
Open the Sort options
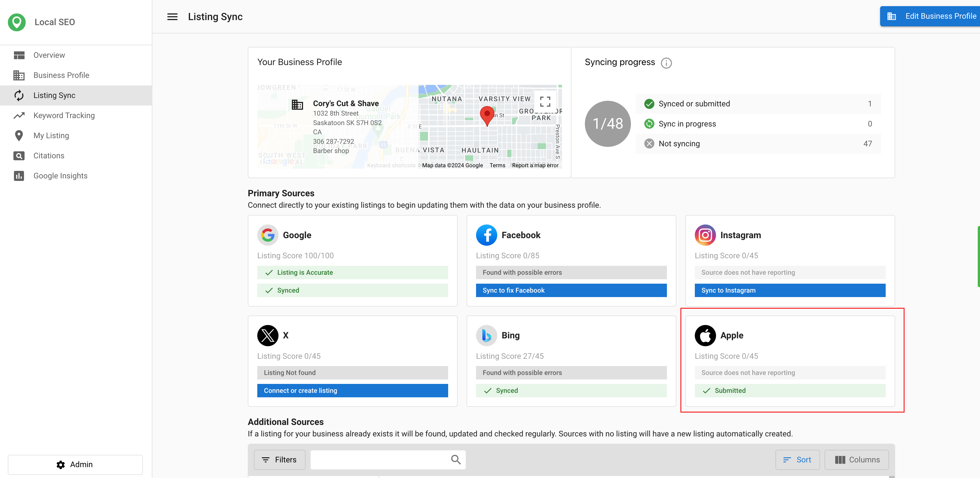tap(798, 460)
